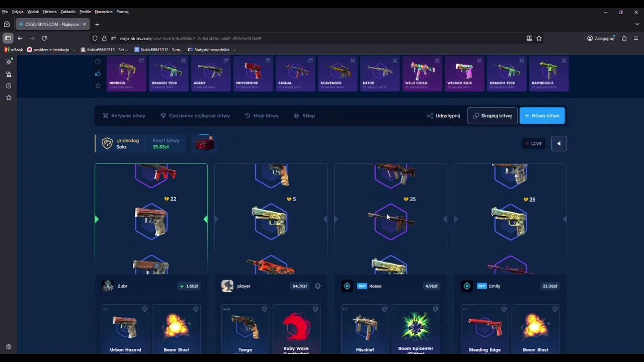Open the NEMESIS drop card
The image size is (644, 362).
(126, 73)
